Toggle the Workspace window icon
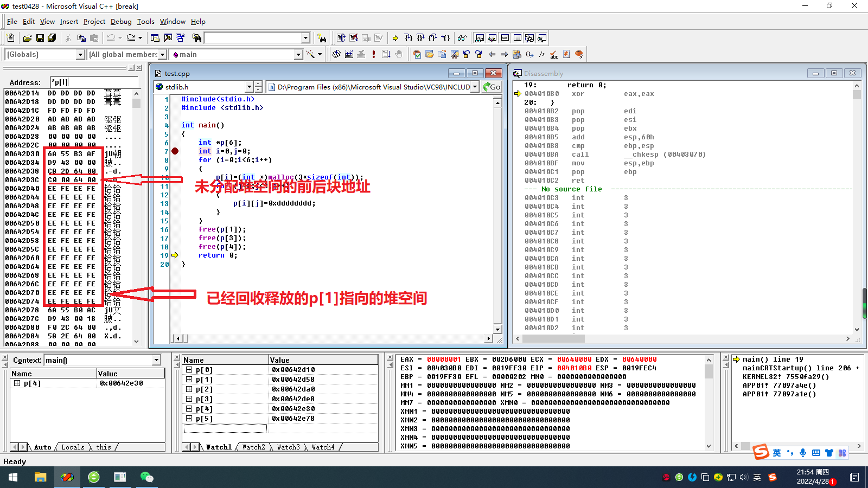Viewport: 868px width, 488px height. click(155, 38)
